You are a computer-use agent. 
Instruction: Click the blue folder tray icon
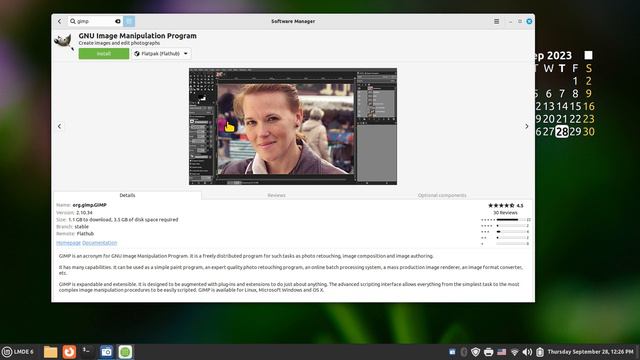coord(452,351)
